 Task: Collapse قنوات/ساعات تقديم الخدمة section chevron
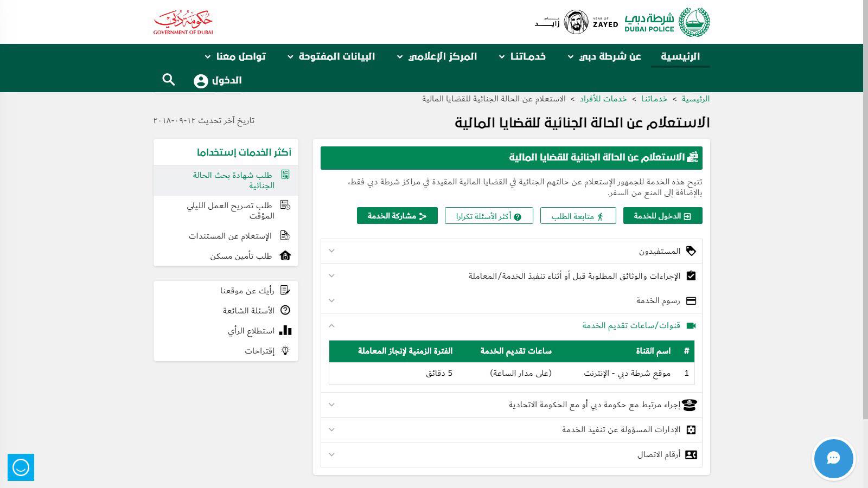(x=332, y=325)
